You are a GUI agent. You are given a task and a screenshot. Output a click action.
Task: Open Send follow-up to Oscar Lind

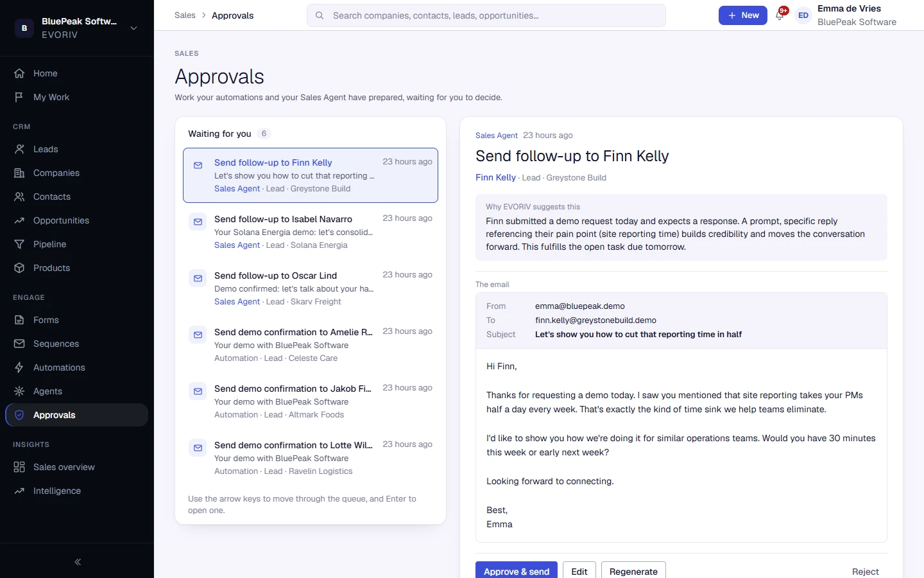click(311, 288)
